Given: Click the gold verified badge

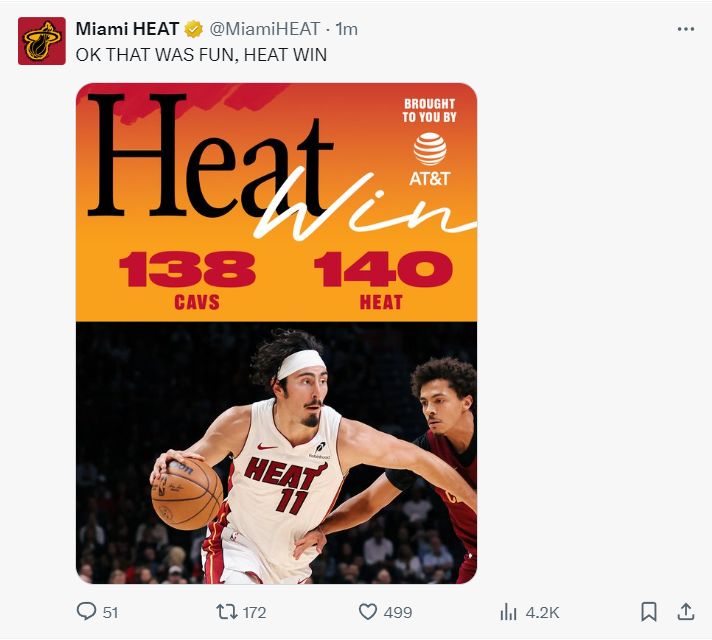Looking at the screenshot, I should 194,29.
